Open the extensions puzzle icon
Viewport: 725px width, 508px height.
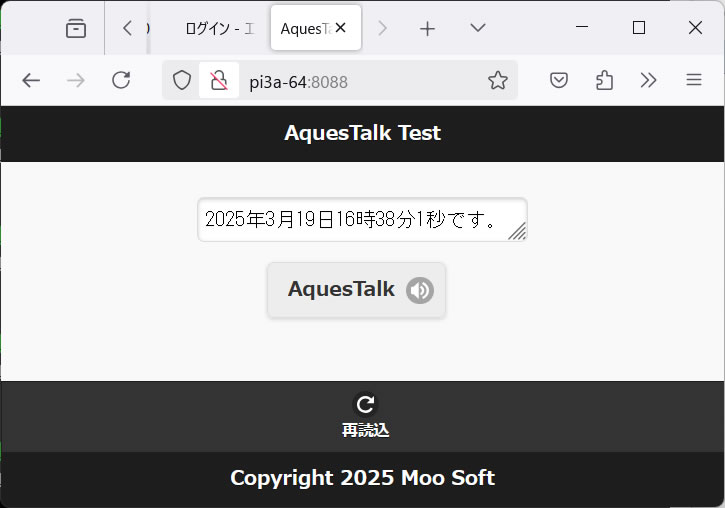[x=604, y=80]
